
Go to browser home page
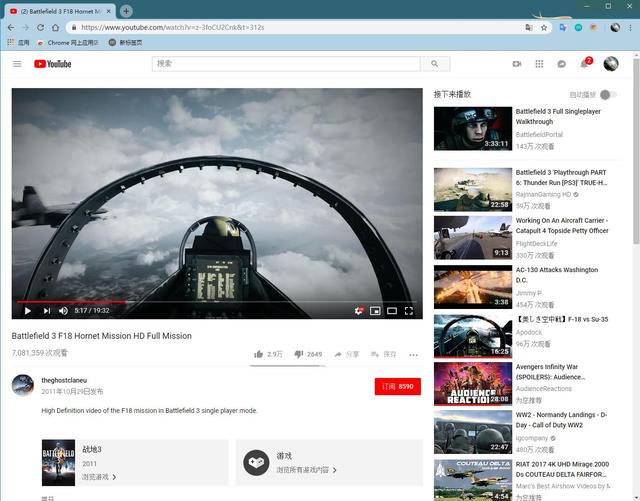[x=56, y=27]
